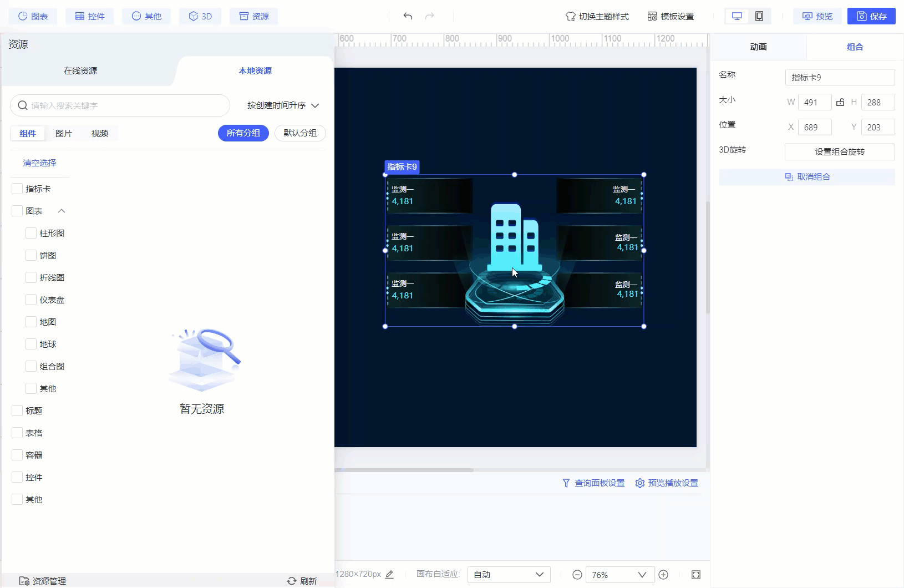Collapse the 图表 category chevron
Screen dimensions: 904x588
pyautogui.click(x=62, y=211)
